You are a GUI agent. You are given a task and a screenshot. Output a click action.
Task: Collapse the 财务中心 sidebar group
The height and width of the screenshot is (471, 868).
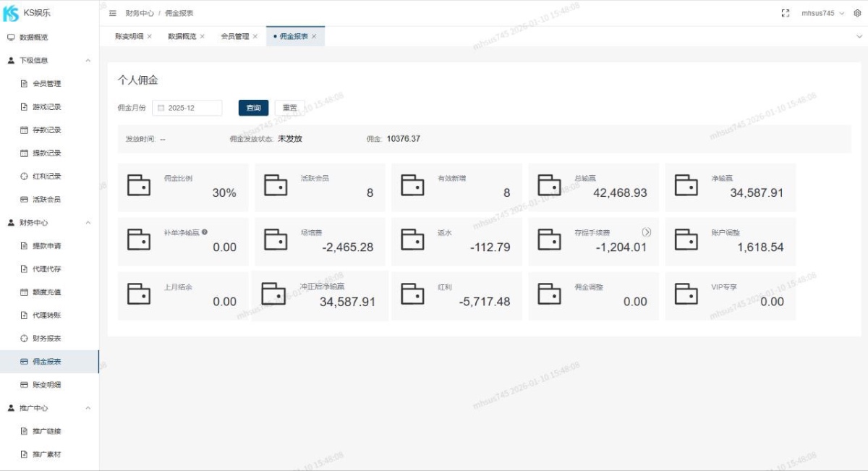tap(88, 223)
